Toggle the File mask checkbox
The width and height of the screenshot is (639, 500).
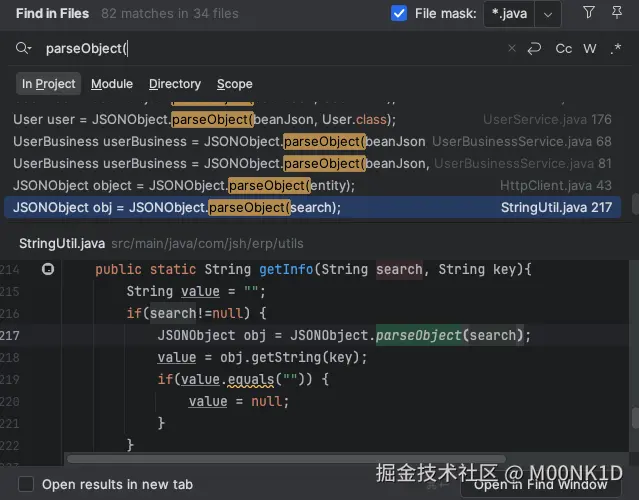pyautogui.click(x=399, y=13)
